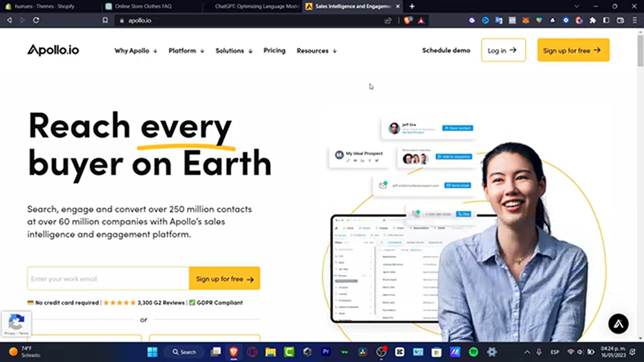Expand Why Apollo dropdown menu
Image resolution: width=644 pixels, height=362 pixels.
click(136, 51)
